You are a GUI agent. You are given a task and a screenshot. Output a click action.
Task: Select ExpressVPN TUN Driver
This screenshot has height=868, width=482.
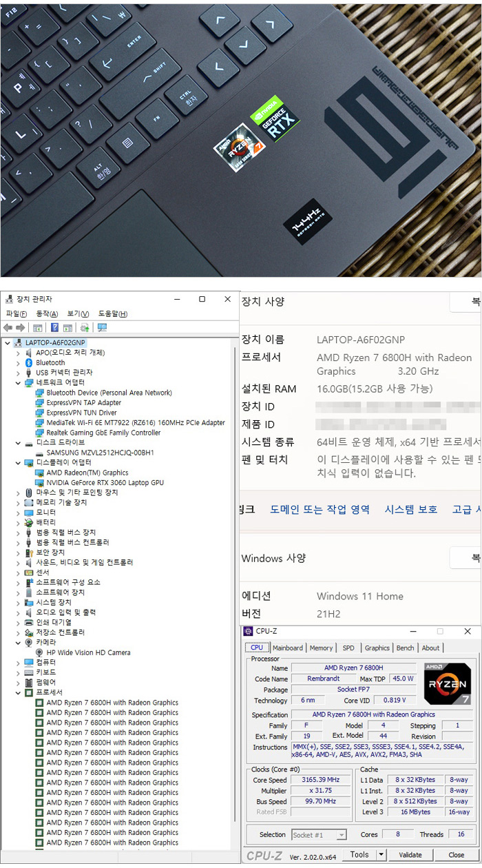(81, 413)
